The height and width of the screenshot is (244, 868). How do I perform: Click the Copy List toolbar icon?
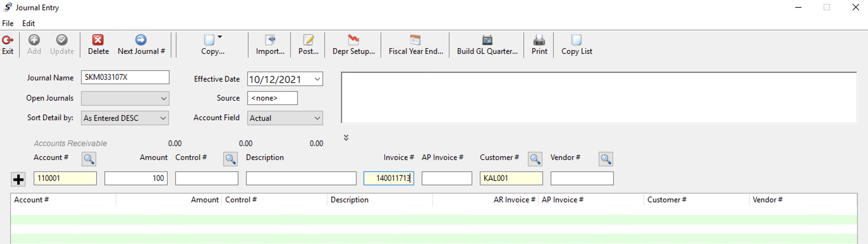tap(577, 40)
